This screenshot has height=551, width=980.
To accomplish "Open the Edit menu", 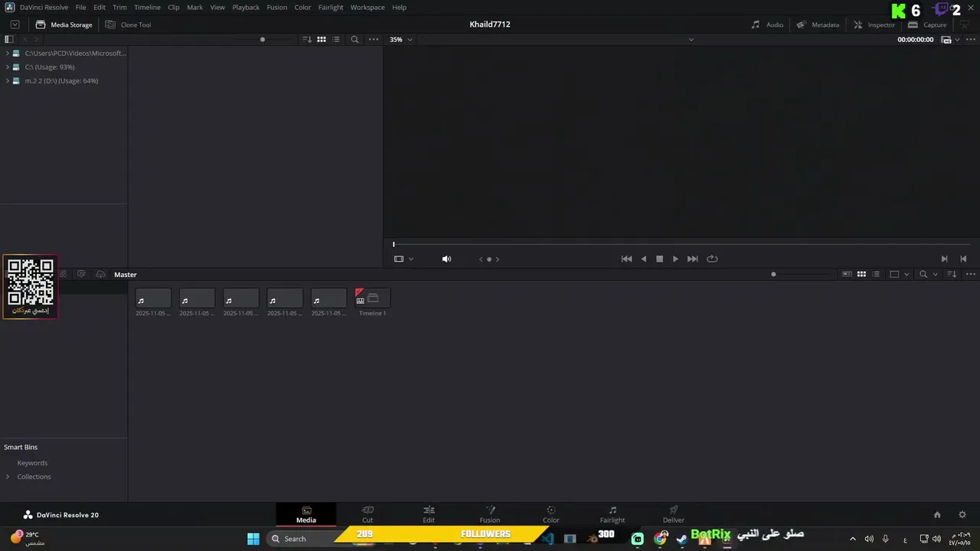I will coord(100,7).
